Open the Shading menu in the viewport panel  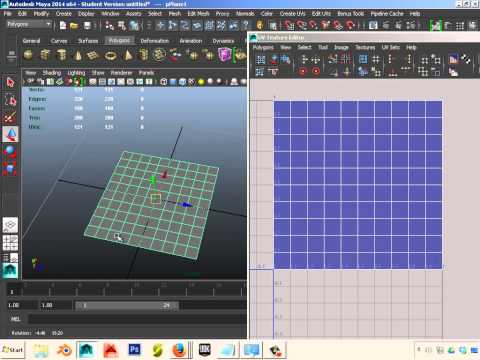[x=52, y=72]
